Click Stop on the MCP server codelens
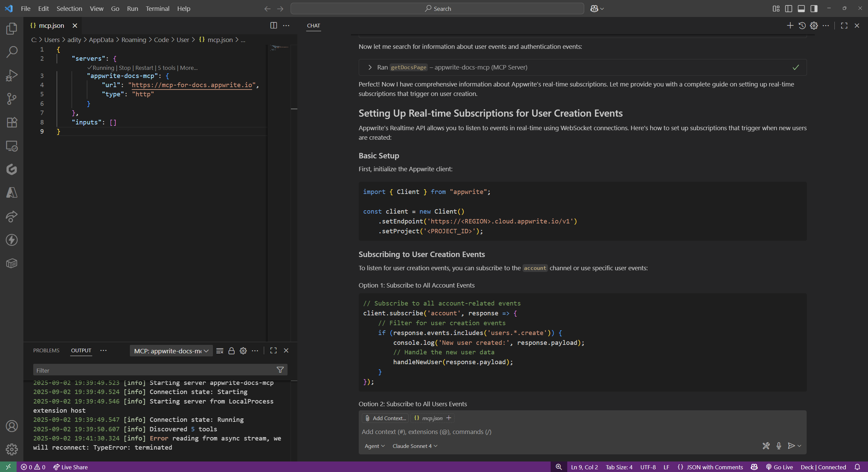 pos(124,68)
